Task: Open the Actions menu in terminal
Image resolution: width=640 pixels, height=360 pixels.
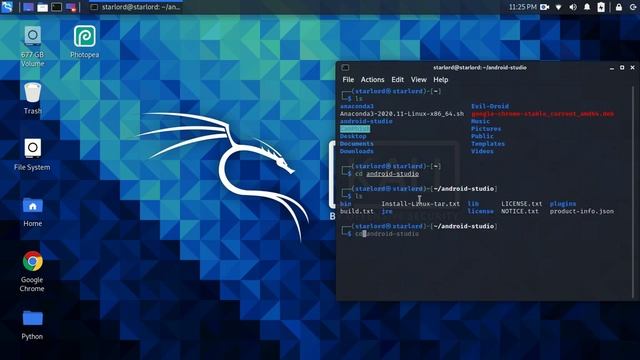Action: [x=372, y=80]
